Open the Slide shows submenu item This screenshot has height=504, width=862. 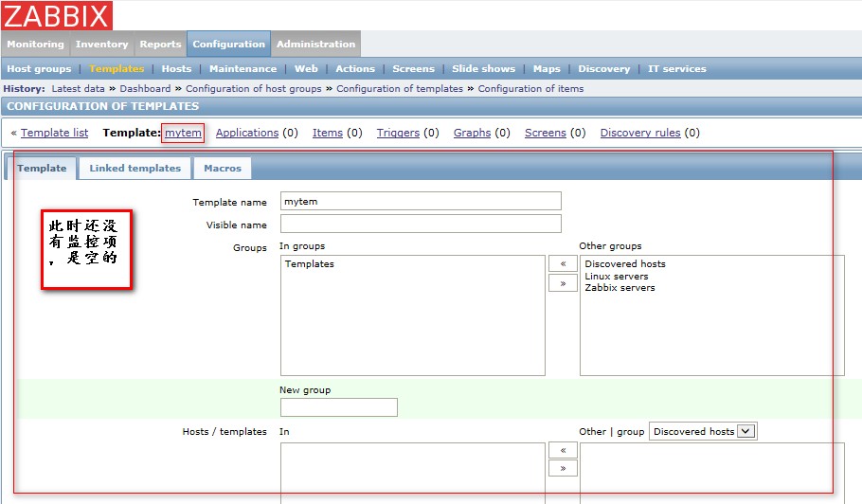484,69
